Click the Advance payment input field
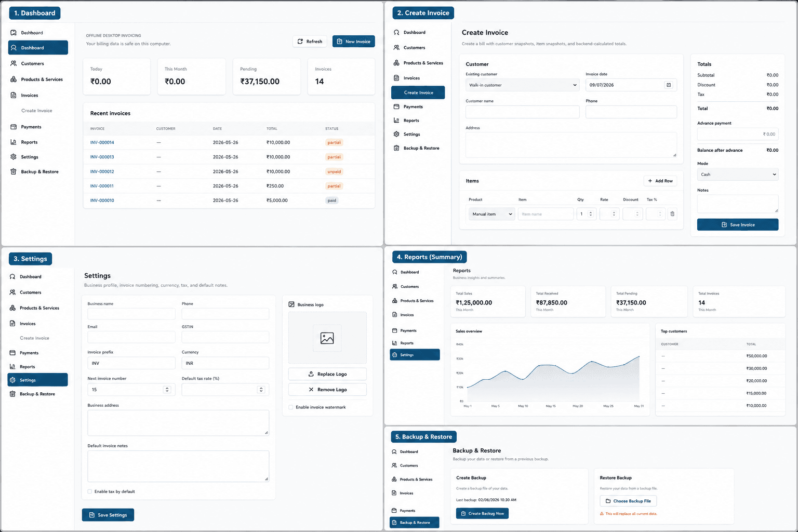 tap(738, 134)
